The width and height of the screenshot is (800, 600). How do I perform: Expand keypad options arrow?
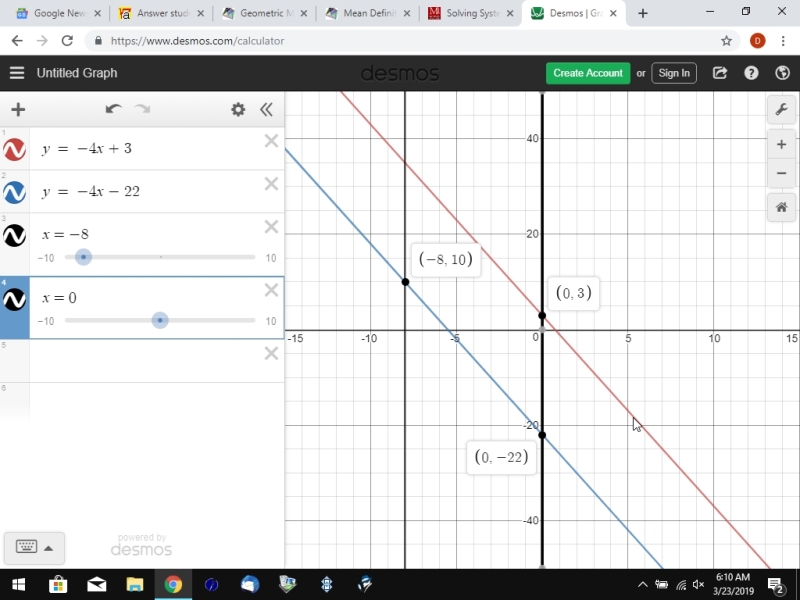tap(48, 548)
